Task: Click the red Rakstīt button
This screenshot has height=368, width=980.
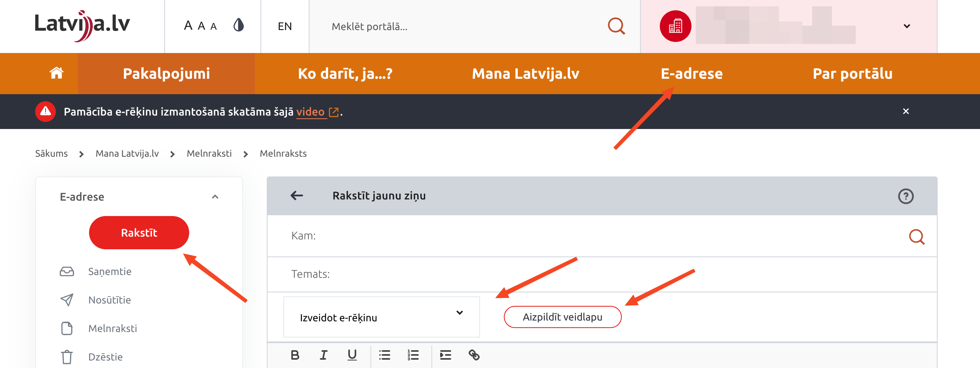Action: (x=139, y=233)
